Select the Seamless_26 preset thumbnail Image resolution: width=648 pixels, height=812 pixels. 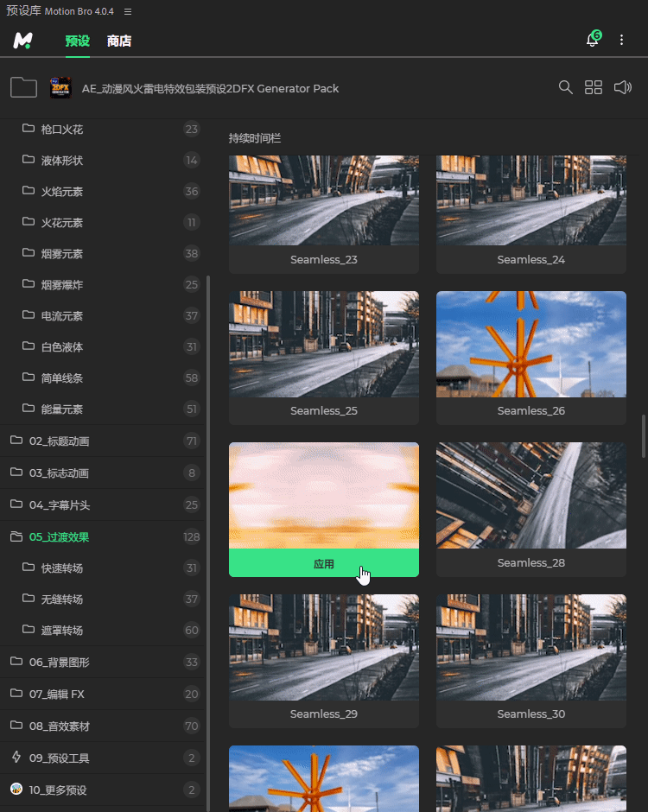pos(531,345)
